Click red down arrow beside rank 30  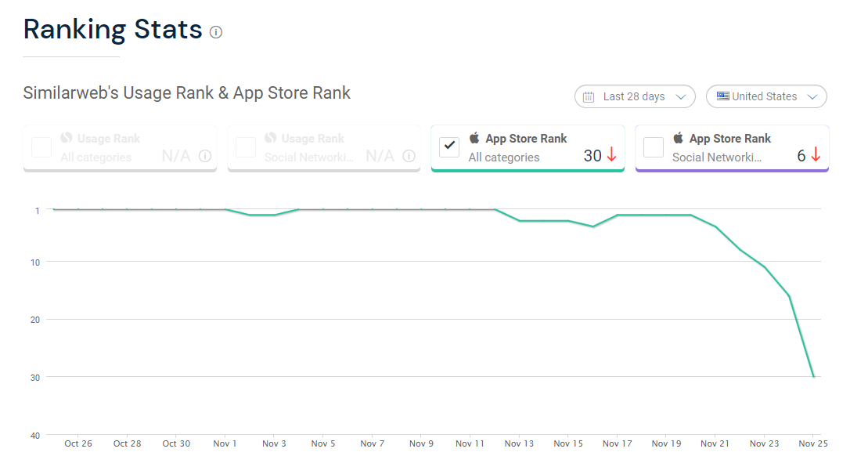click(612, 154)
